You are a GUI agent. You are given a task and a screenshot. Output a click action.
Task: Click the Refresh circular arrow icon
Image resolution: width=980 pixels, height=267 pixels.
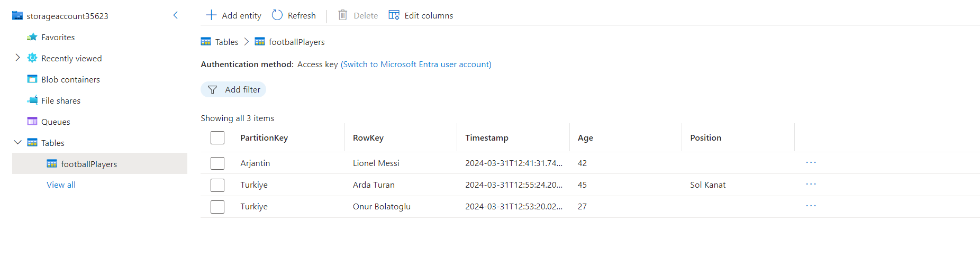click(277, 15)
